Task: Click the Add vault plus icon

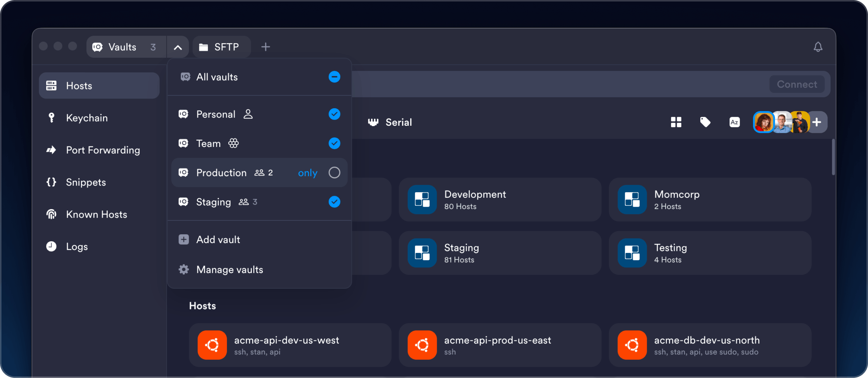Action: pyautogui.click(x=184, y=239)
